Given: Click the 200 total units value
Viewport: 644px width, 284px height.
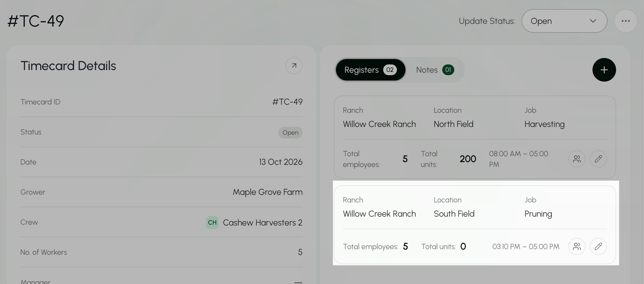Looking at the screenshot, I should click(x=468, y=159).
